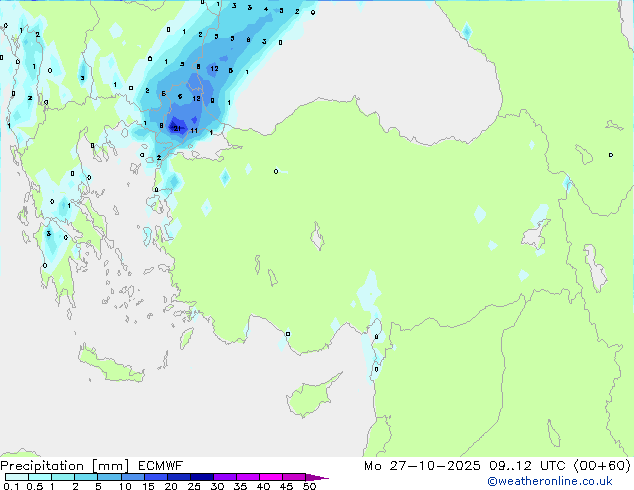
Task: Click the 'Precipitation [mm]' title text
Action: pos(65,466)
